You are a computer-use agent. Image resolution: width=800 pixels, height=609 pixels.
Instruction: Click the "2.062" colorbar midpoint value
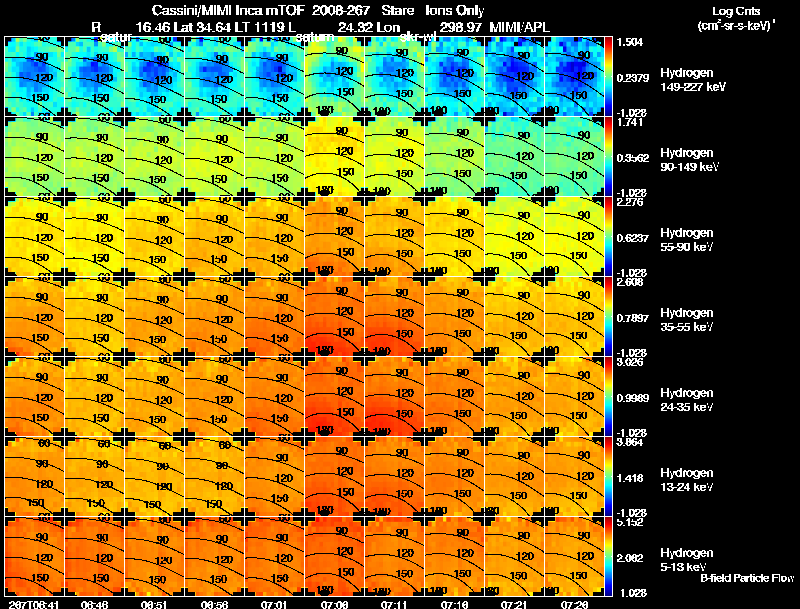click(630, 559)
